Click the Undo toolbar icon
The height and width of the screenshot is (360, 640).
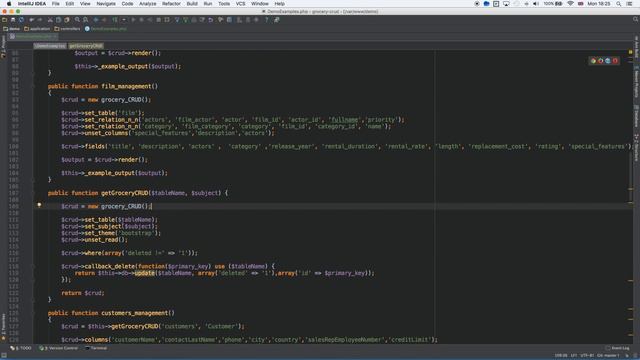coord(31,20)
